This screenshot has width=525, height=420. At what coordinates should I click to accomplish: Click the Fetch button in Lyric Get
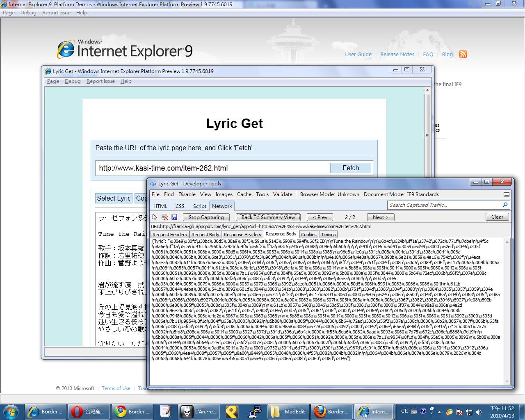(x=351, y=168)
